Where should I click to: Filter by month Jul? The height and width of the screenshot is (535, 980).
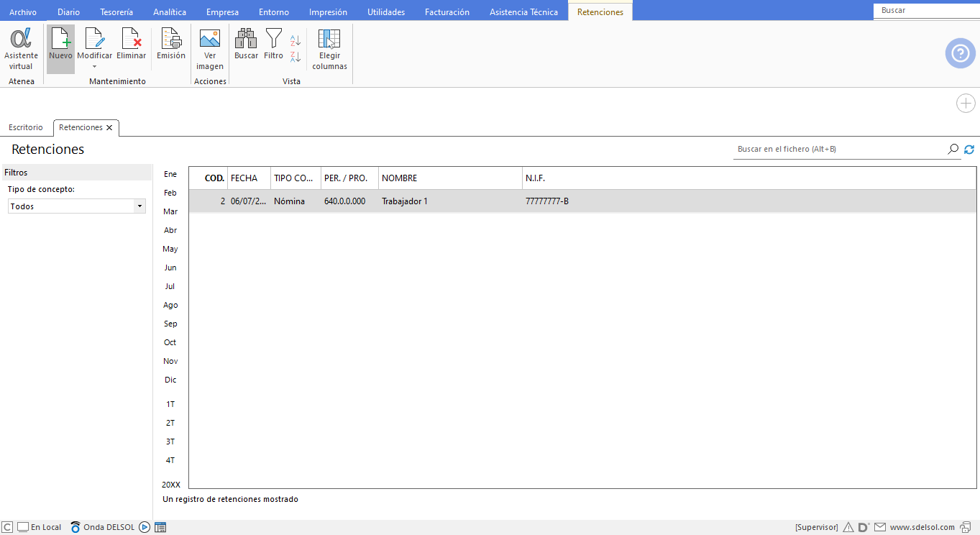170,286
